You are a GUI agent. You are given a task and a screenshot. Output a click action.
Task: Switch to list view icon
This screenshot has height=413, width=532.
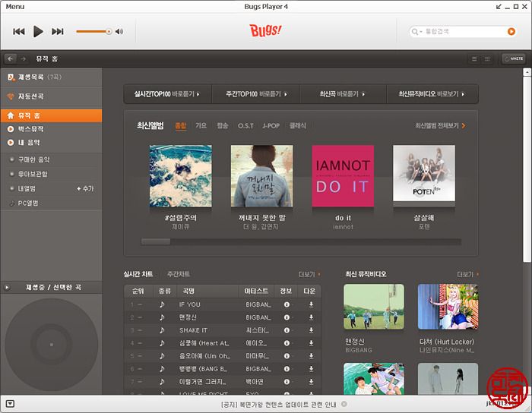[x=474, y=59]
